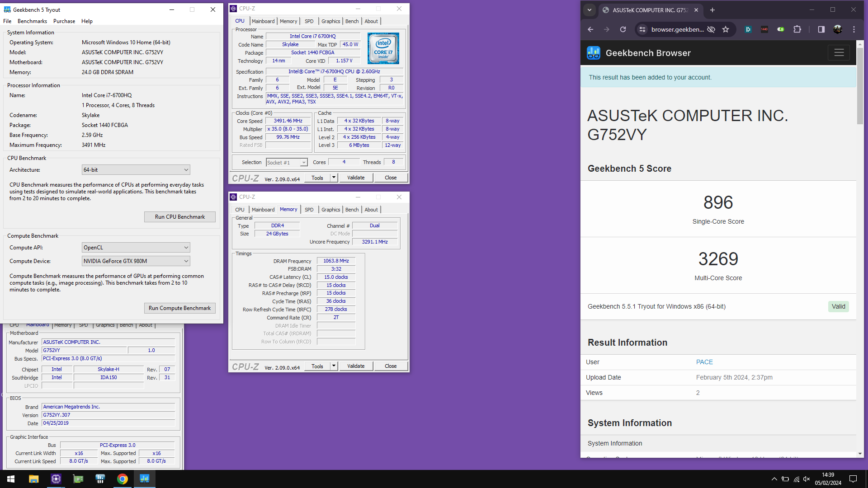Switch to Bench tab in top CPU-Z

352,21
